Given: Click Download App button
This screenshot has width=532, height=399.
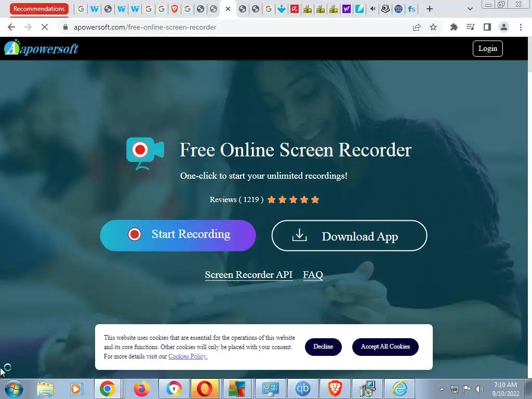Looking at the screenshot, I should [349, 236].
